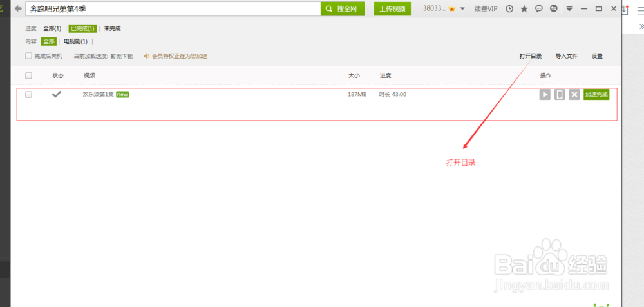Tick the select-all checkbox in header
Viewport: 644px width, 307px height.
[28, 75]
